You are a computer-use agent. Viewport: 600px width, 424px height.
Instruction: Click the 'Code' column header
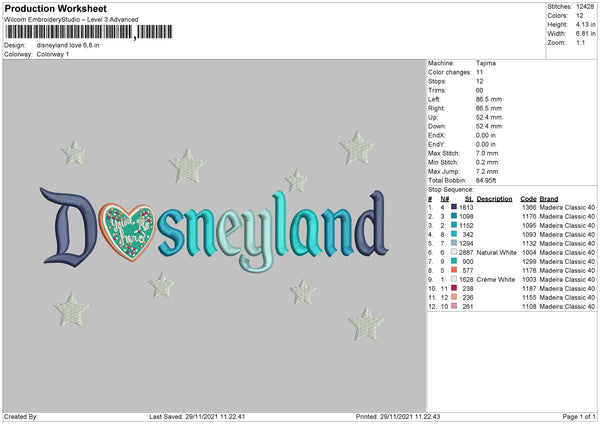pos(528,199)
